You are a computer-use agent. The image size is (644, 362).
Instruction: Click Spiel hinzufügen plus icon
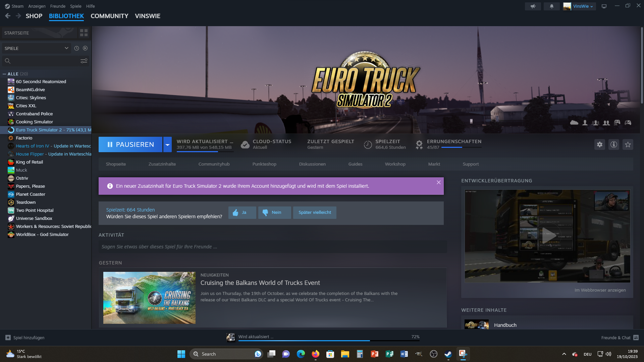point(8,338)
